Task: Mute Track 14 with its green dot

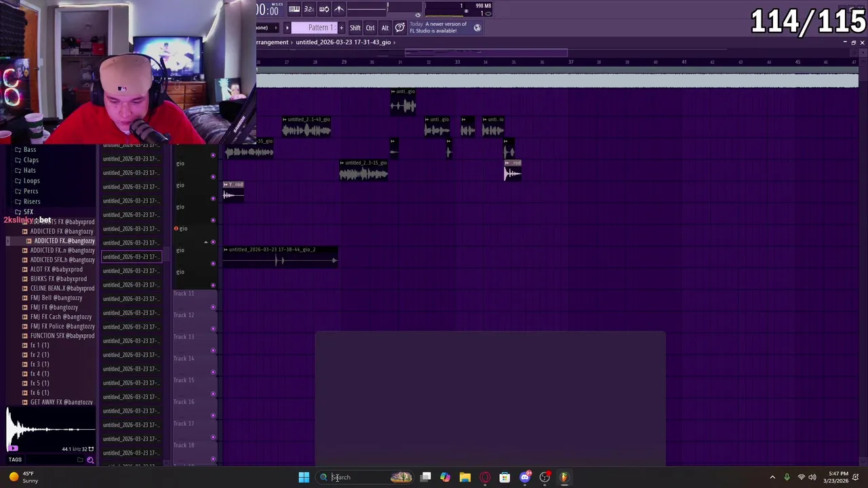Action: [213, 372]
